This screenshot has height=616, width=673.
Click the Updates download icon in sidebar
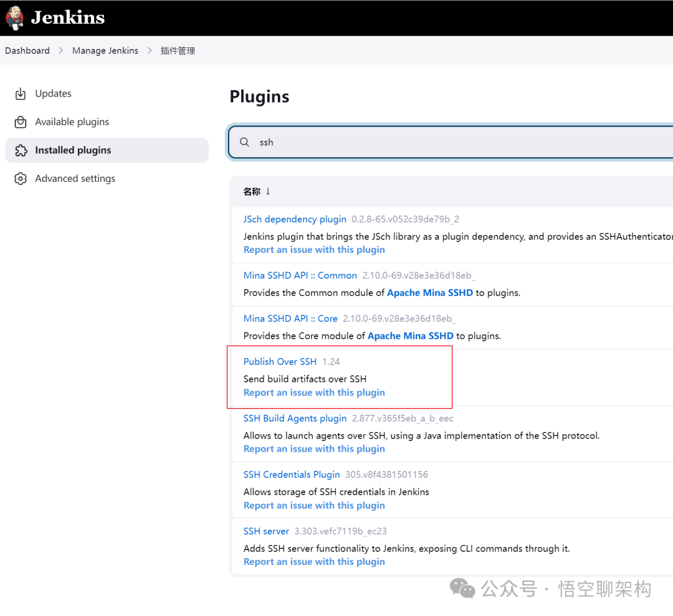click(x=21, y=94)
